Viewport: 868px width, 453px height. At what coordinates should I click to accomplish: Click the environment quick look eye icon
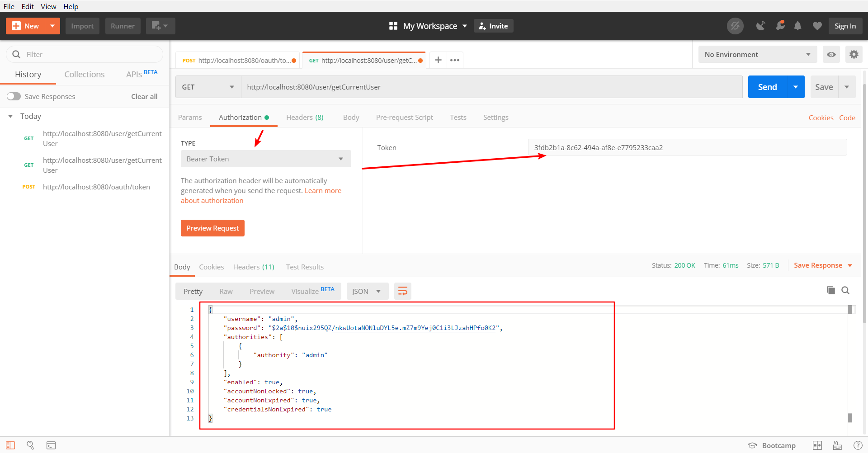pos(831,55)
